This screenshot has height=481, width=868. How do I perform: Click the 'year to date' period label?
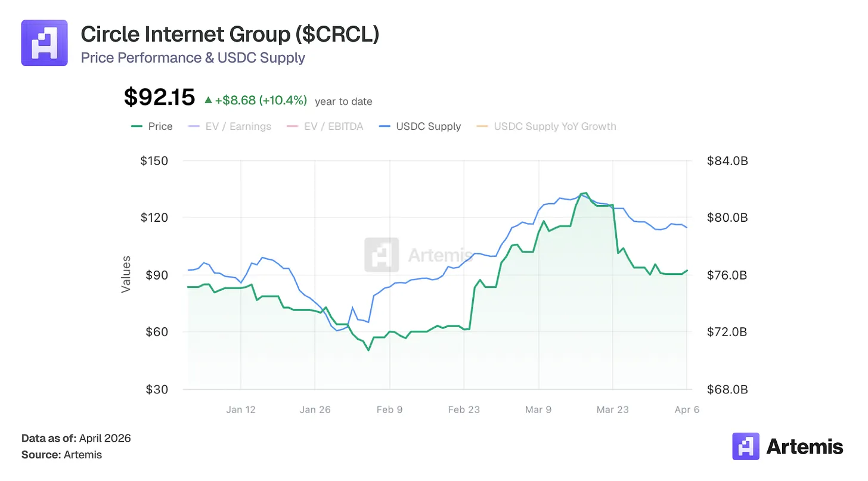click(343, 101)
